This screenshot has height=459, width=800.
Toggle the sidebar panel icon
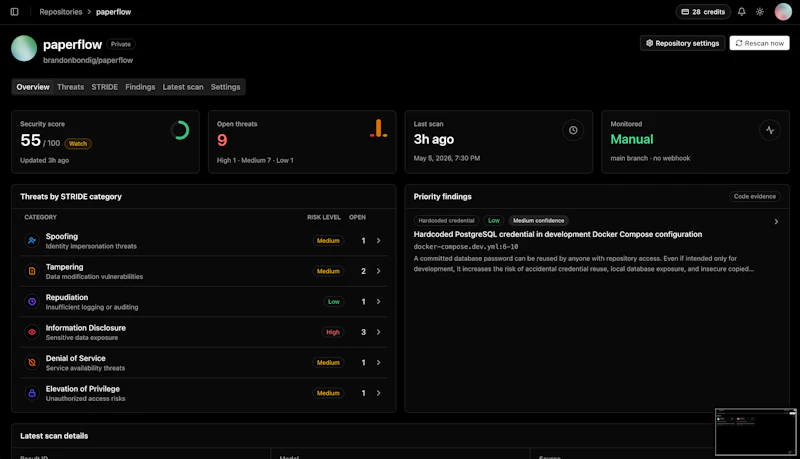pyautogui.click(x=14, y=12)
